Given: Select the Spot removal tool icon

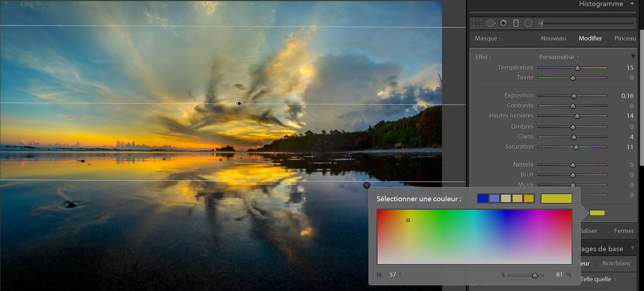Looking at the screenshot, I should (x=491, y=23).
